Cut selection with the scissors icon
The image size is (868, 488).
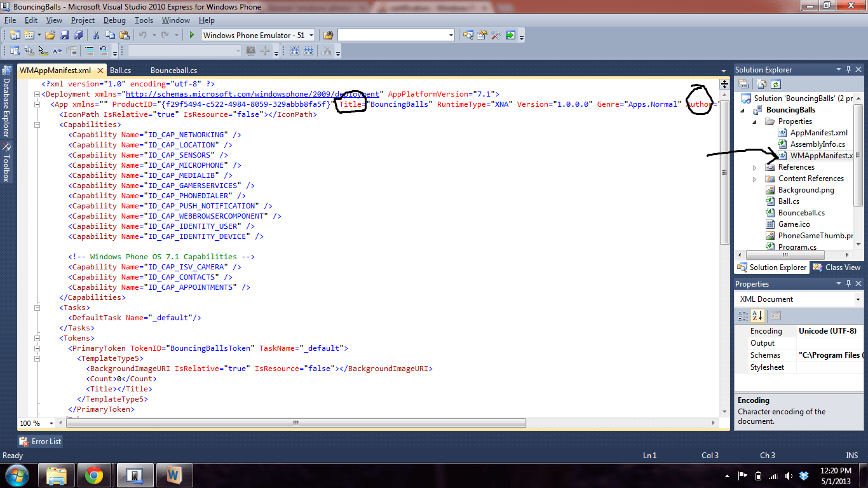click(x=97, y=36)
